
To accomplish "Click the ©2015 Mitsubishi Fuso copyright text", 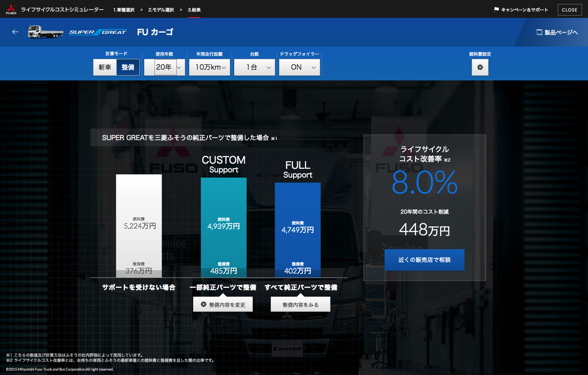I will tap(60, 369).
